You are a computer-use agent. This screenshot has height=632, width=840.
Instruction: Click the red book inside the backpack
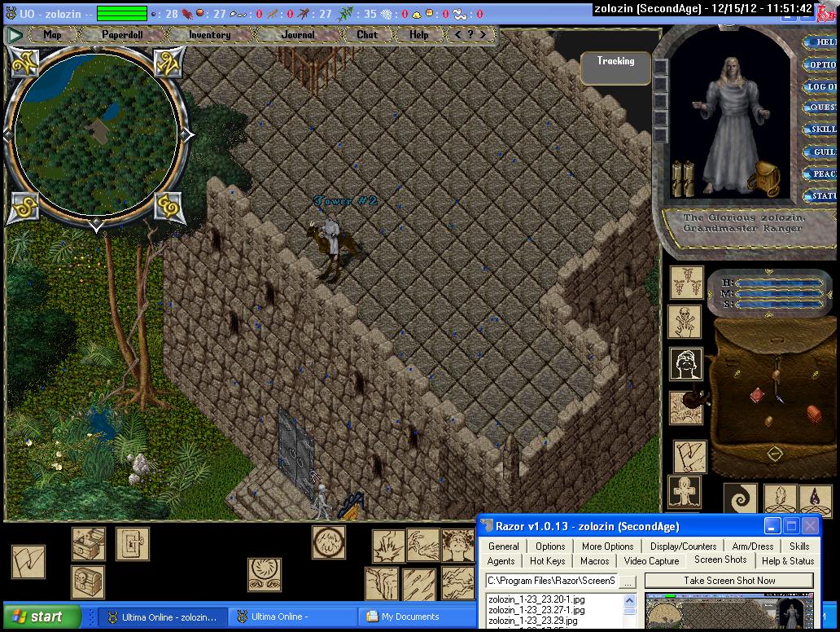tap(758, 394)
